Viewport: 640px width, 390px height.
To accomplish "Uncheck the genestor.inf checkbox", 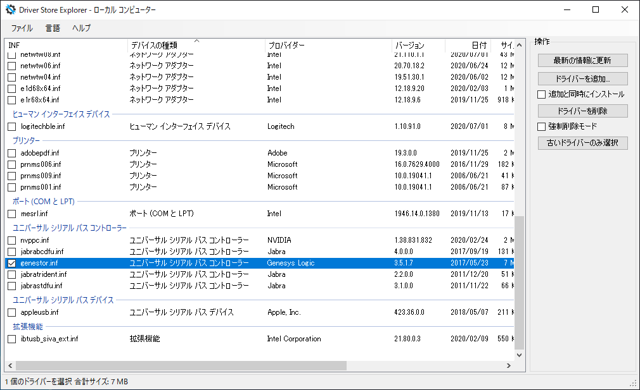I will [x=12, y=263].
